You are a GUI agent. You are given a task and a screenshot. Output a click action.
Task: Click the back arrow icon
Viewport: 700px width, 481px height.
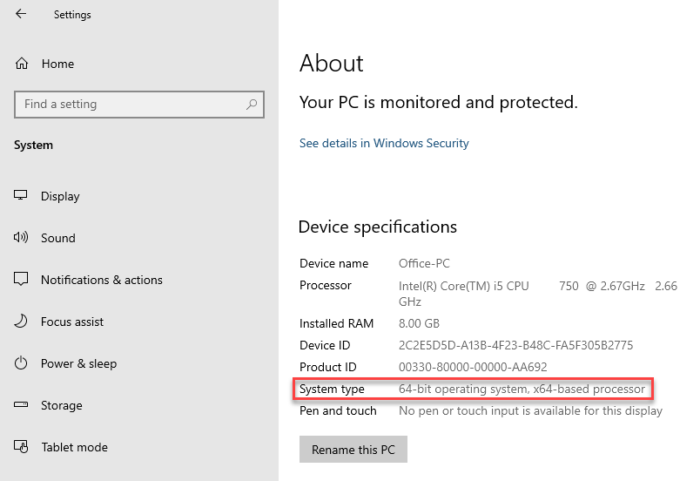[x=21, y=15]
